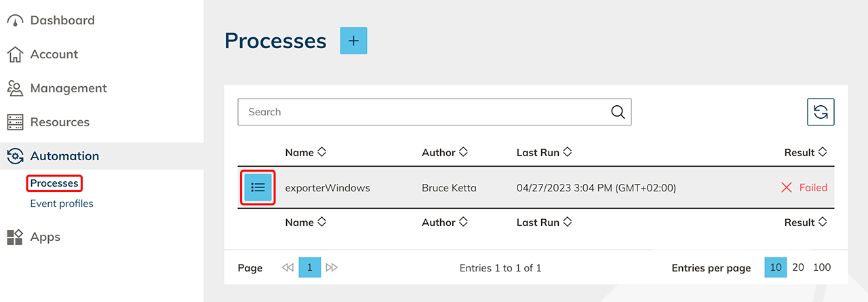The width and height of the screenshot is (868, 302).
Task: Click into the Search input field
Action: tap(420, 112)
